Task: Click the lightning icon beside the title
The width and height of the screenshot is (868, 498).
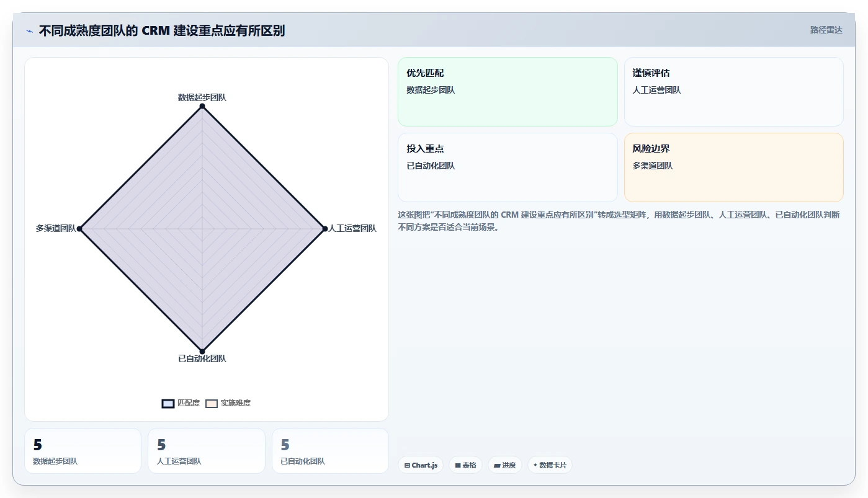Action: point(29,31)
